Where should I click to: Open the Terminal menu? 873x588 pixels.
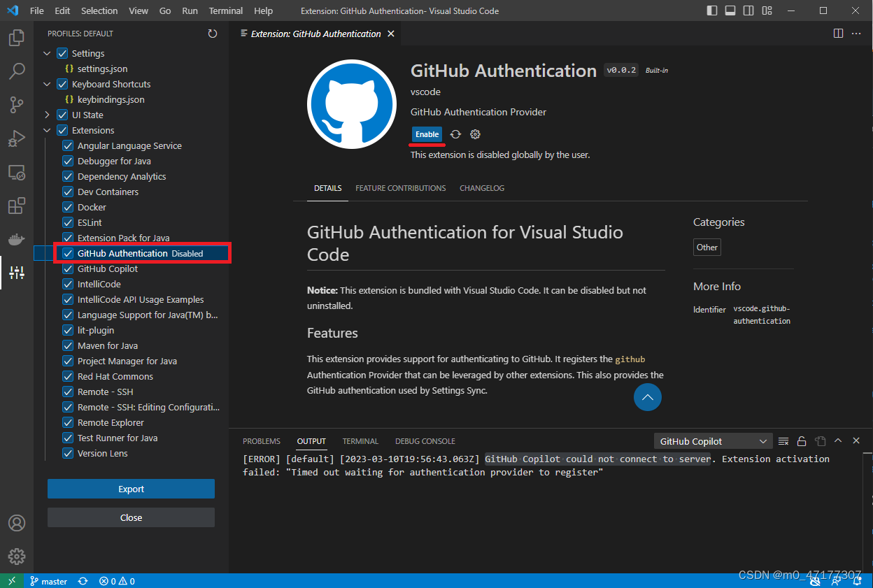226,11
